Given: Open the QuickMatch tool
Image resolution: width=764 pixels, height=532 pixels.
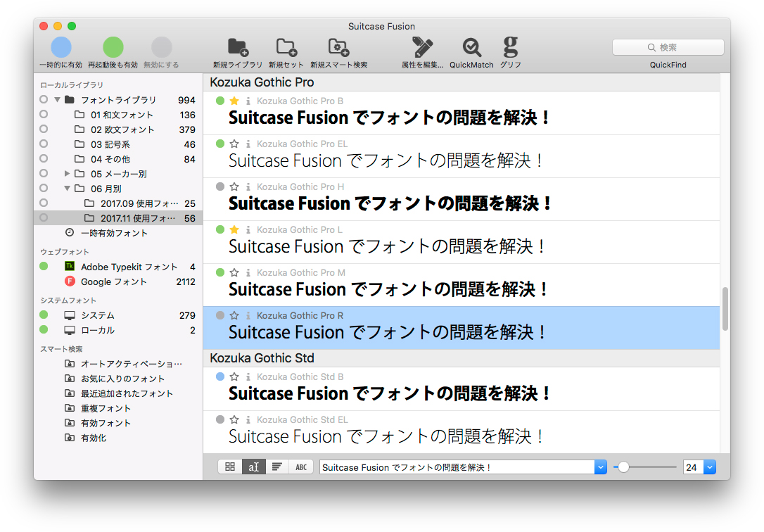Looking at the screenshot, I should tap(471, 47).
